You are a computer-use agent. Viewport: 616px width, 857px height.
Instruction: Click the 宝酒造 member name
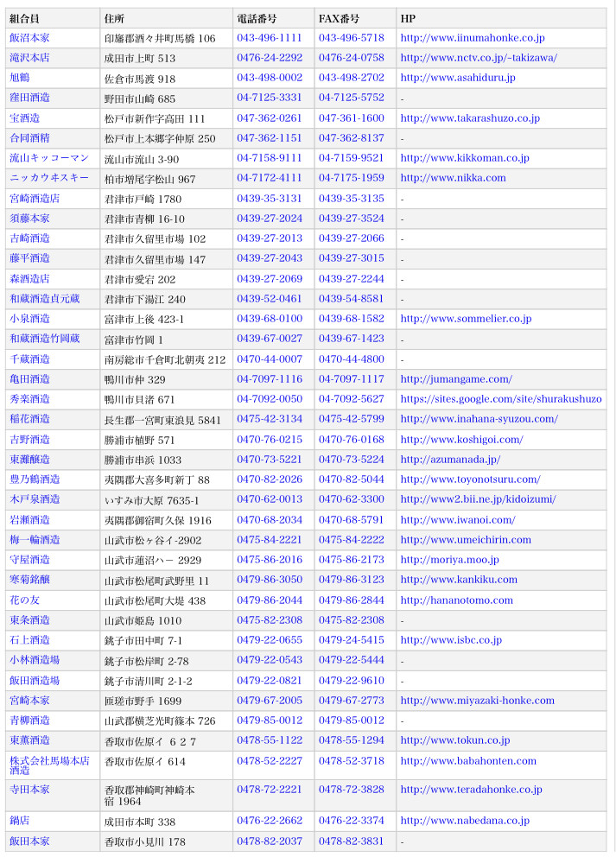tap(24, 118)
